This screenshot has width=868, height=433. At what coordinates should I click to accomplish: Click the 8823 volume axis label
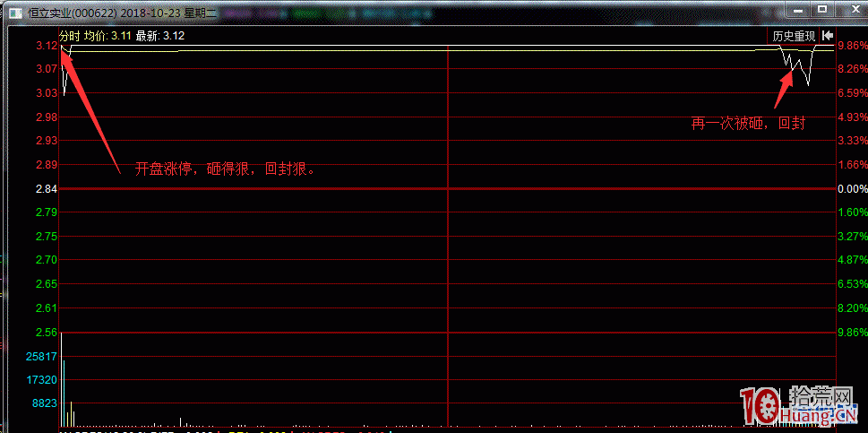(x=46, y=403)
